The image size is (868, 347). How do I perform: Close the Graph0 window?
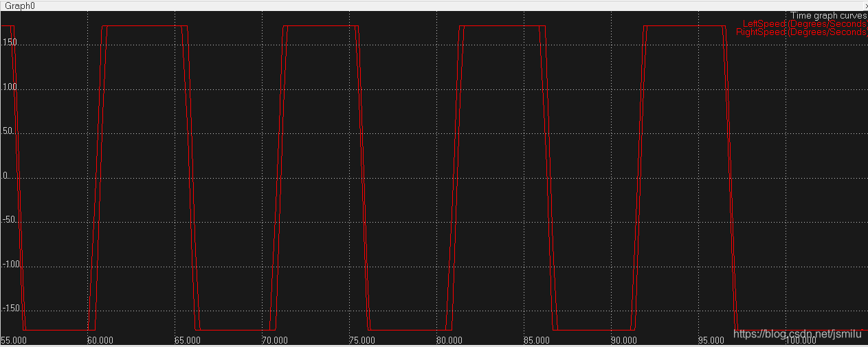coord(865,5)
